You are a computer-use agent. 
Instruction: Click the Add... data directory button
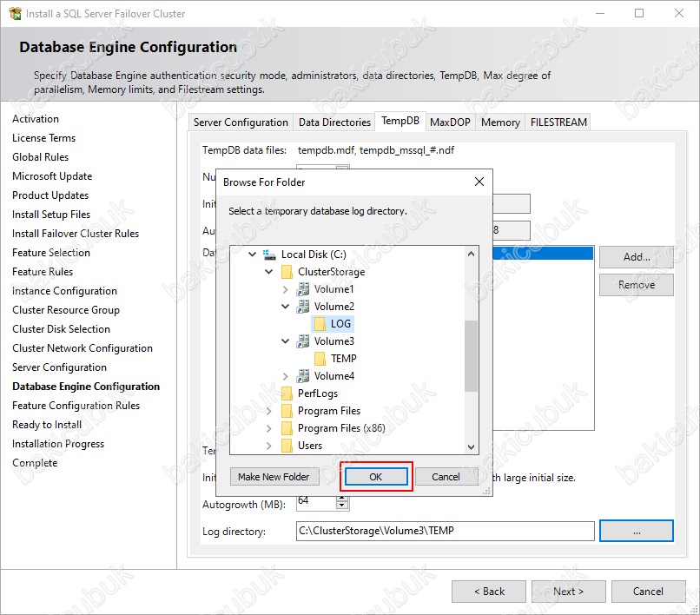point(636,257)
